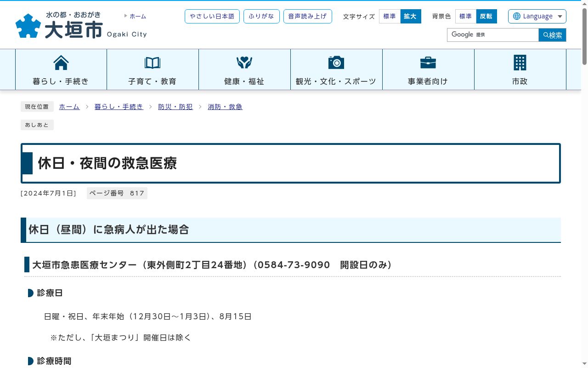Image resolution: width=588 pixels, height=368 pixels.
Task: Click the やさしい日本語 button
Action: click(212, 16)
